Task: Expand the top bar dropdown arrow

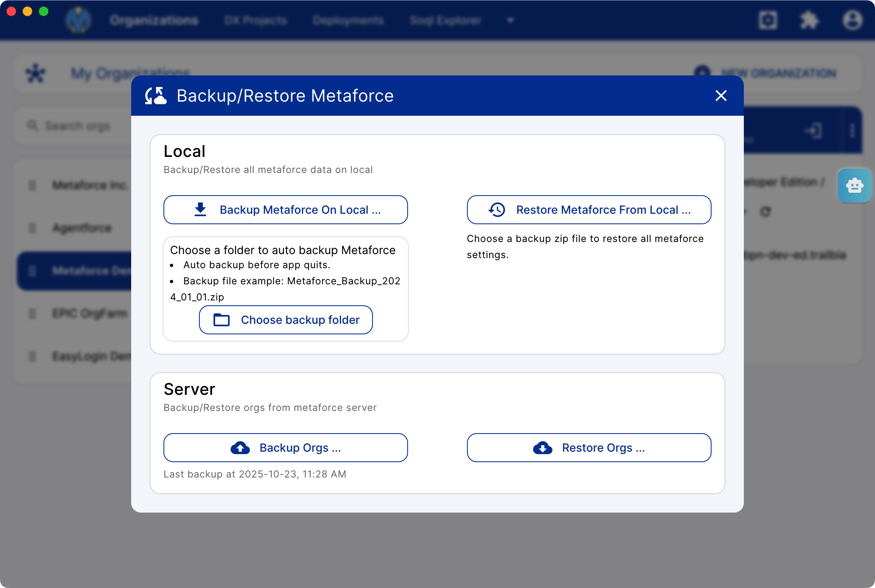Action: [511, 20]
